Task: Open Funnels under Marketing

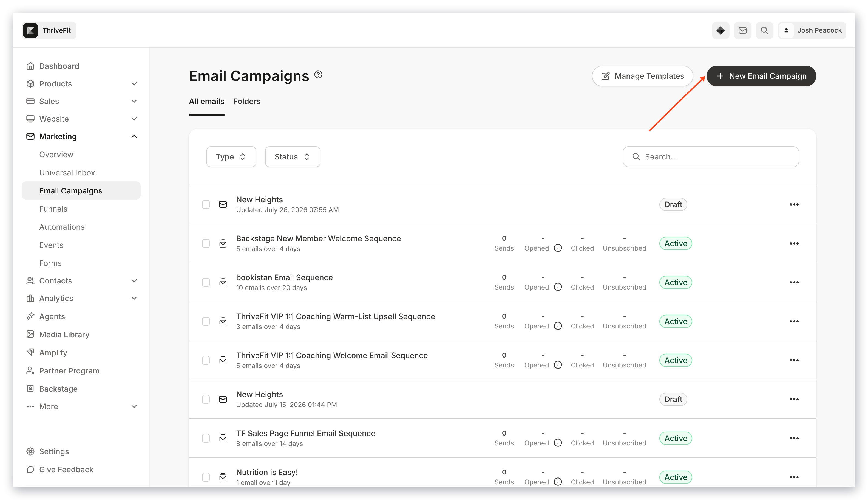Action: tap(53, 209)
